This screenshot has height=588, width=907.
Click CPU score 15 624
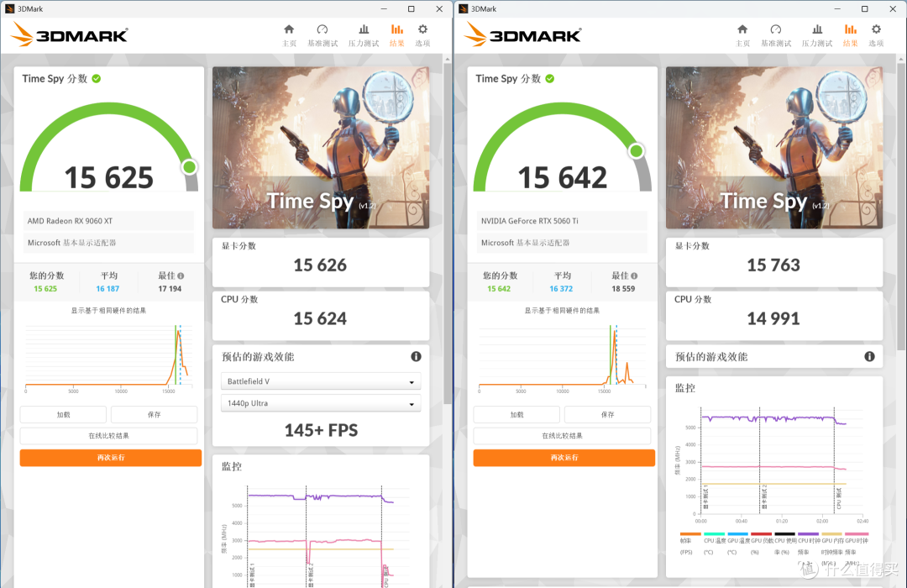click(320, 318)
